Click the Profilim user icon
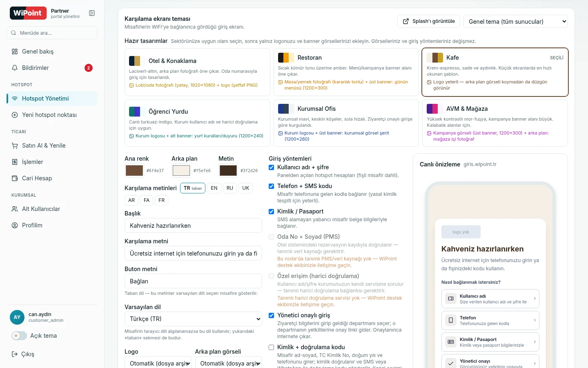Viewport: 588px width, 368px height. point(15,225)
